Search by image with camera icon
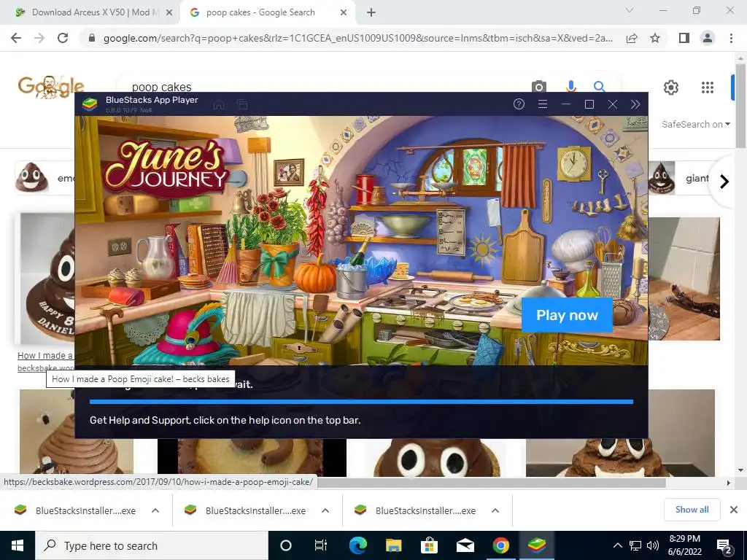This screenshot has height=560, width=747. click(x=539, y=87)
